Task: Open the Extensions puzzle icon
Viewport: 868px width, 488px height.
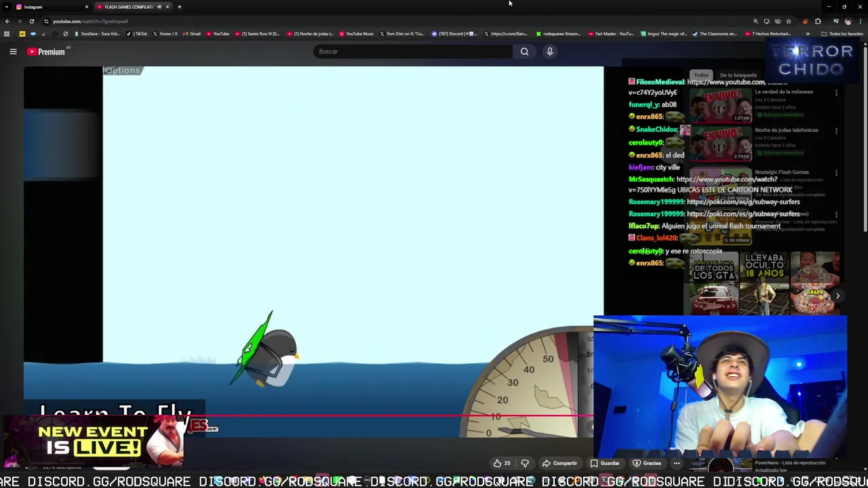Action: tap(818, 21)
